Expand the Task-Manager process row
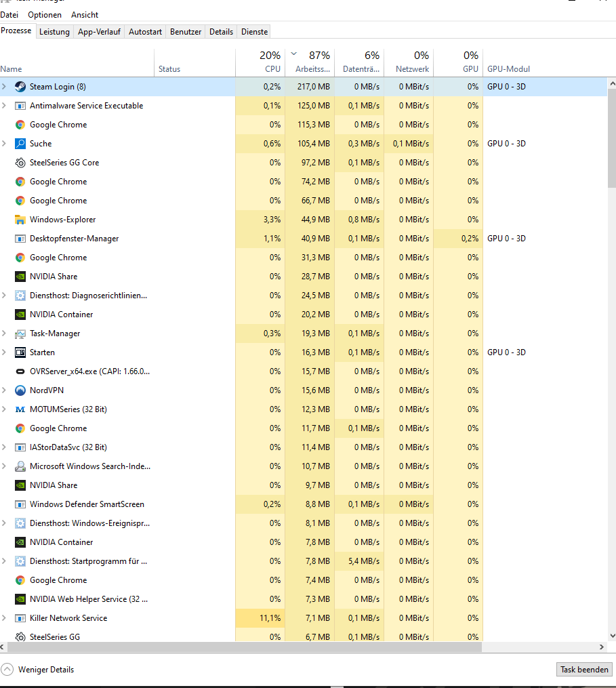The height and width of the screenshot is (688, 616). point(4,333)
